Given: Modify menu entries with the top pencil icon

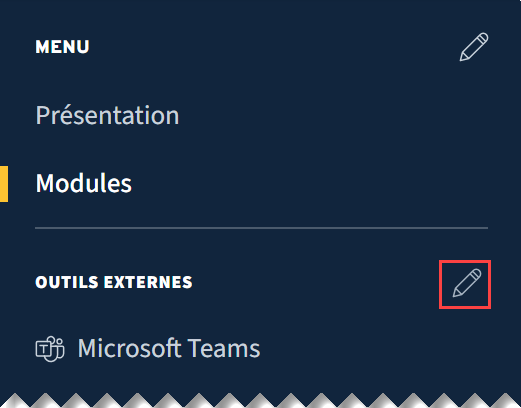Looking at the screenshot, I should pos(474,47).
